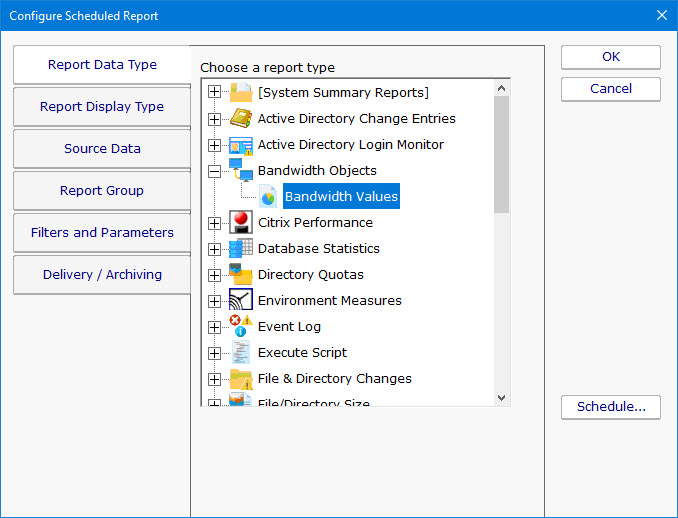Go to the Delivery / Archiving tab
The width and height of the screenshot is (678, 518).
pyautogui.click(x=102, y=275)
